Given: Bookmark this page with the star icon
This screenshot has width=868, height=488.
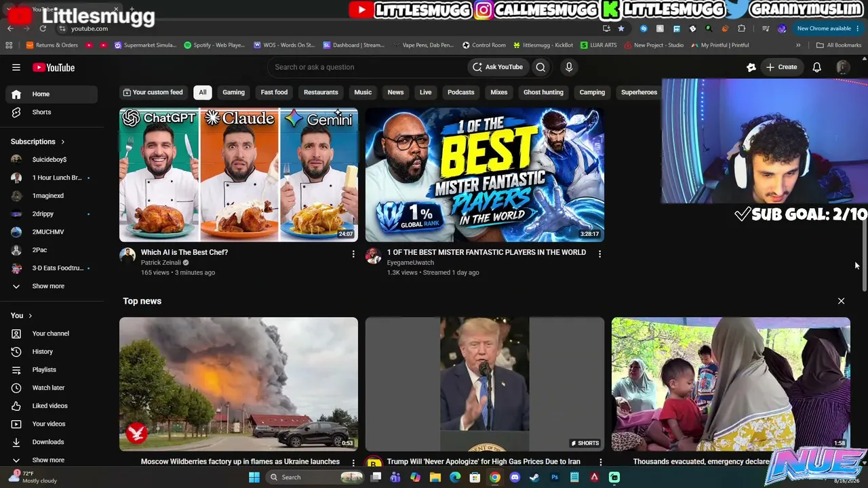Looking at the screenshot, I should coord(621,28).
